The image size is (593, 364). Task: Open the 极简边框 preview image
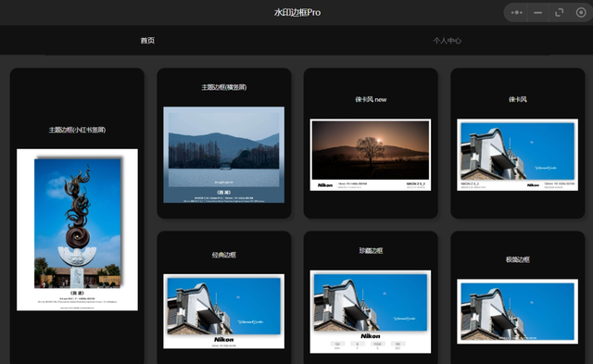click(x=517, y=311)
